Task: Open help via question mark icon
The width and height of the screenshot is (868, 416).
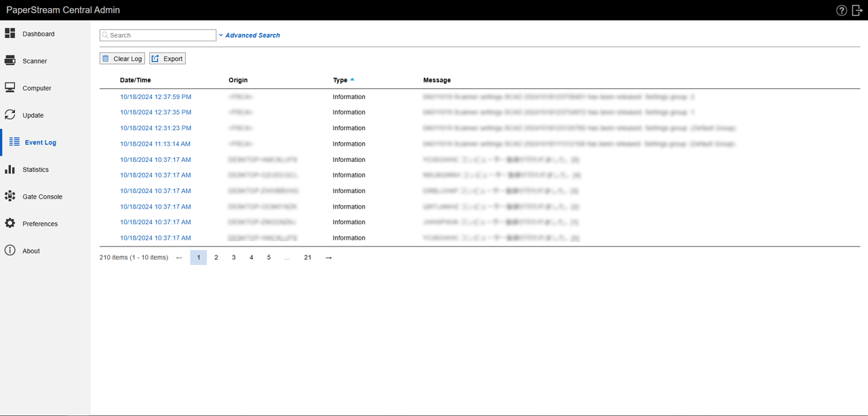Action: point(842,10)
